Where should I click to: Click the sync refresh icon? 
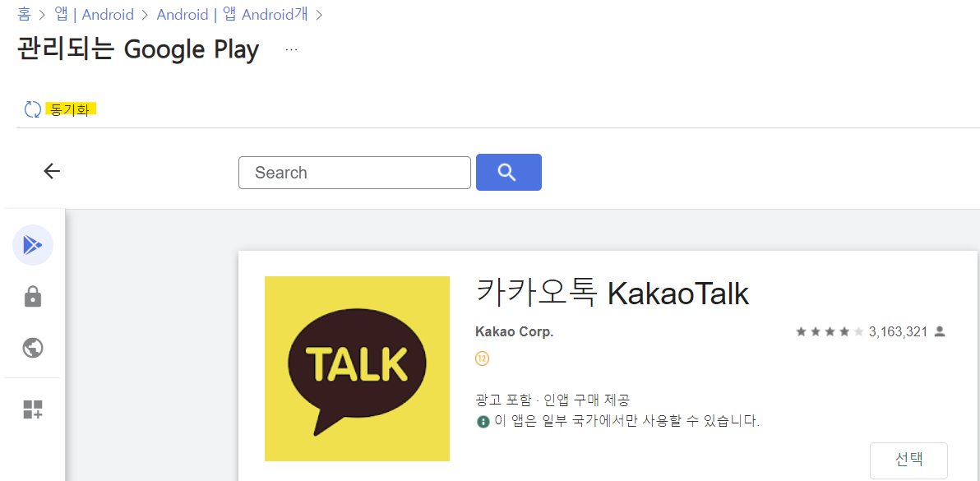(x=33, y=109)
